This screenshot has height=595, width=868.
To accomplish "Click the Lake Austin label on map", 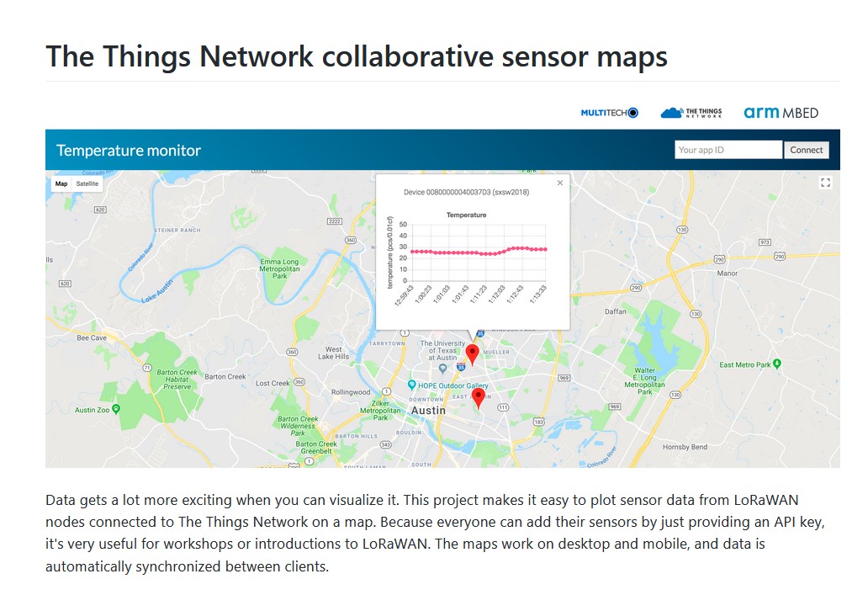I will click(160, 295).
